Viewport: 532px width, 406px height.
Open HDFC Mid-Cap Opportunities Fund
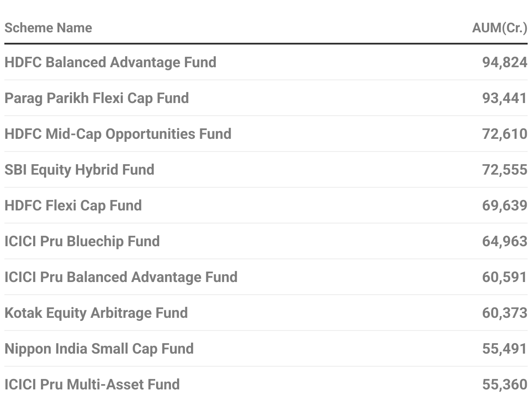pyautogui.click(x=118, y=134)
